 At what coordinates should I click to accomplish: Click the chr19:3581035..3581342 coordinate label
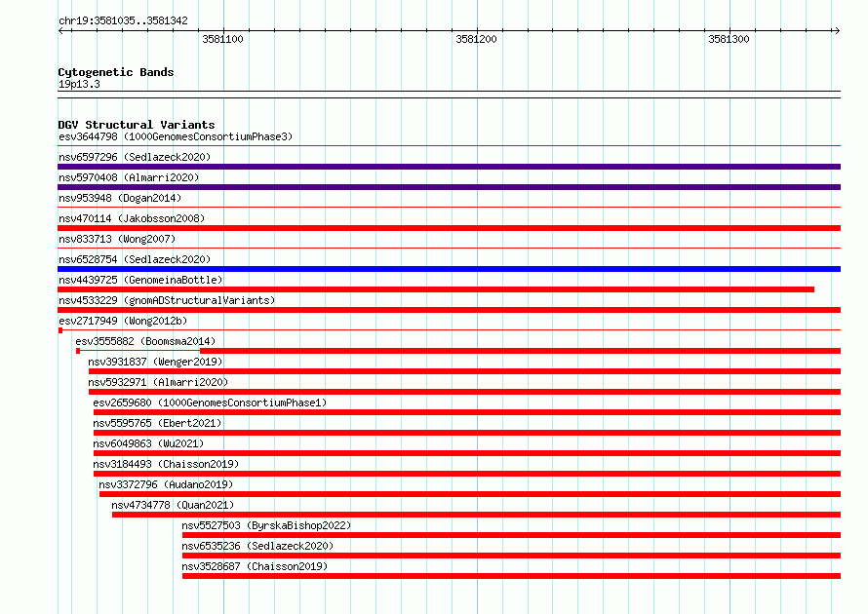coord(123,20)
